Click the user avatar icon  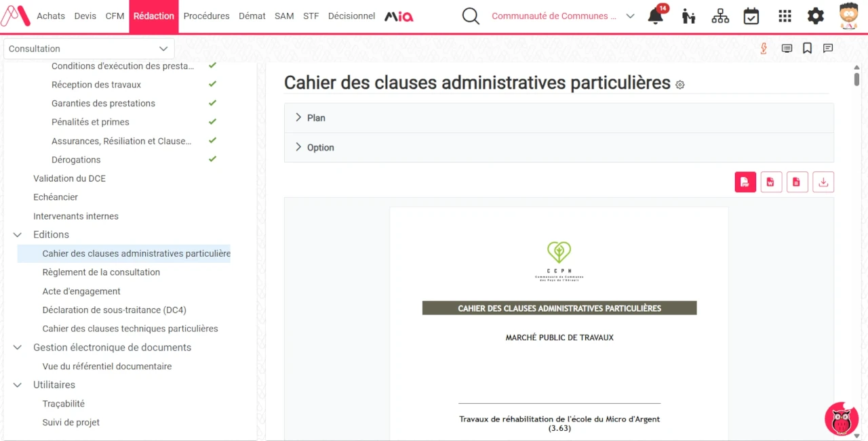click(848, 16)
